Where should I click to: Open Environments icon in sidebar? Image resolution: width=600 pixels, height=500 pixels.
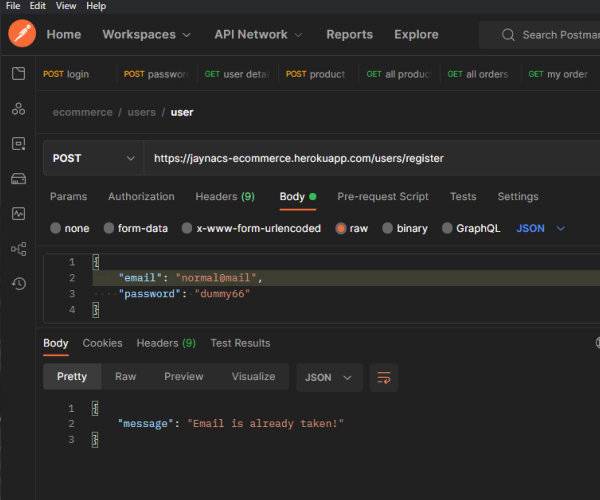pyautogui.click(x=18, y=144)
